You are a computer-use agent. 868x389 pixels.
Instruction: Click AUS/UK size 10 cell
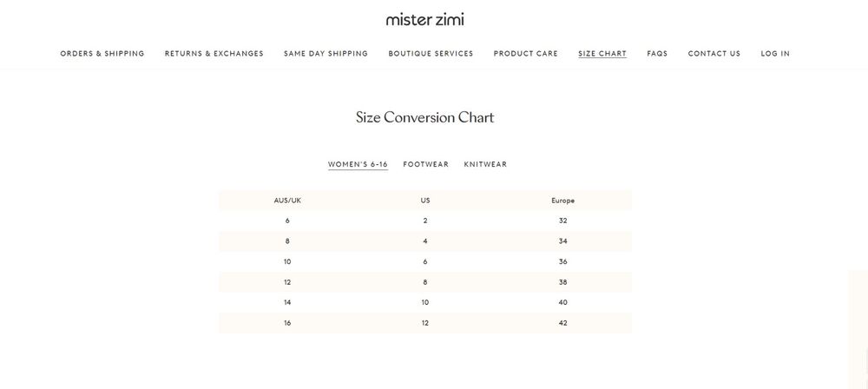coord(287,261)
